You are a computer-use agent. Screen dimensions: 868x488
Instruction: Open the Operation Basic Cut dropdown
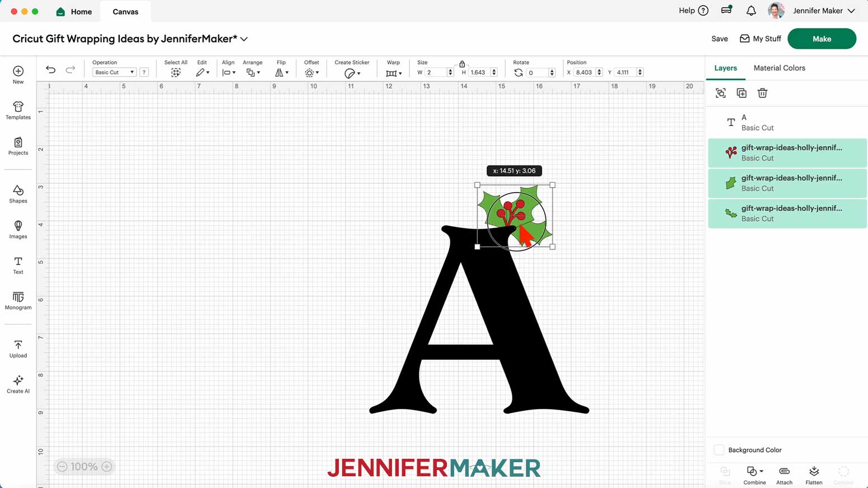(114, 72)
